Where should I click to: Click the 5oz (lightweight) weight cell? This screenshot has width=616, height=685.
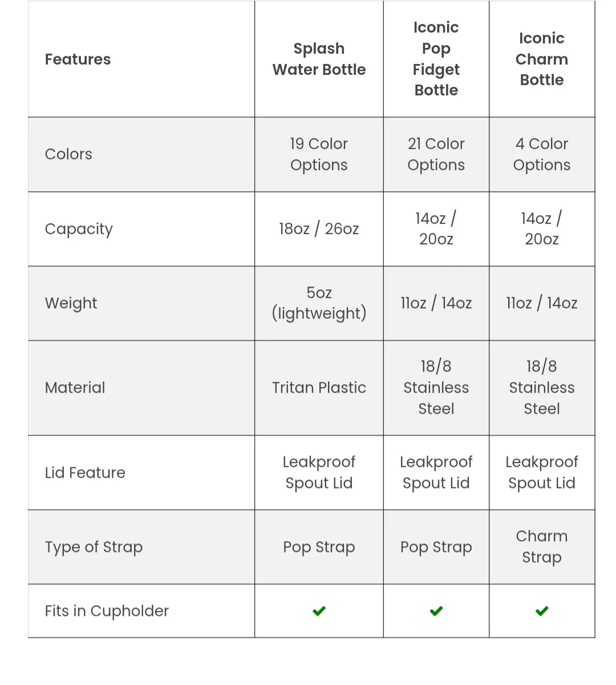coord(319,303)
